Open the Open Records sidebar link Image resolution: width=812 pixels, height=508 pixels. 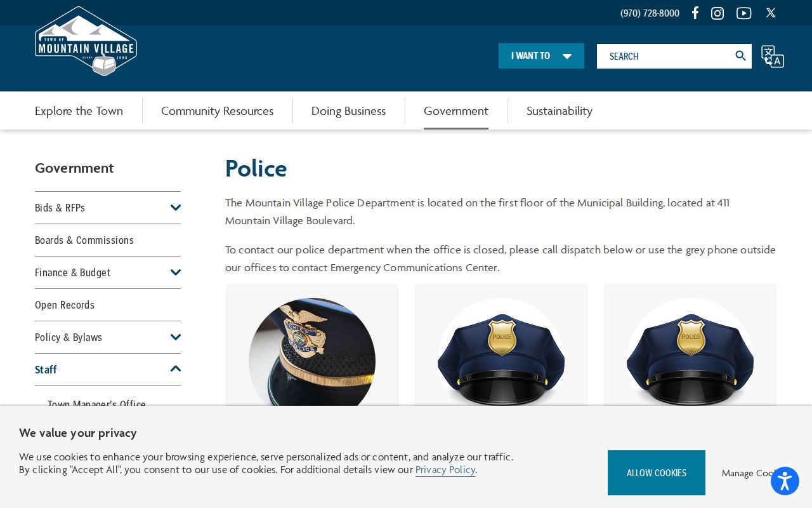(x=65, y=305)
